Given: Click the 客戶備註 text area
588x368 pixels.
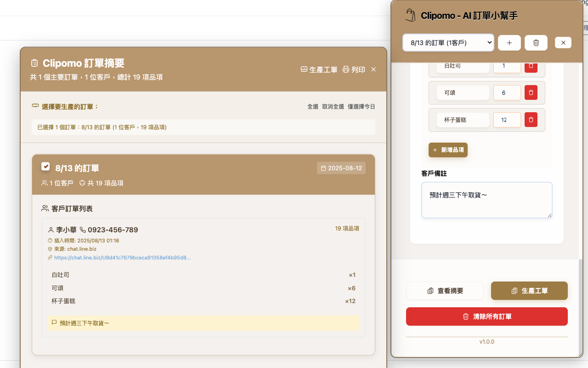Looking at the screenshot, I should coord(486,200).
